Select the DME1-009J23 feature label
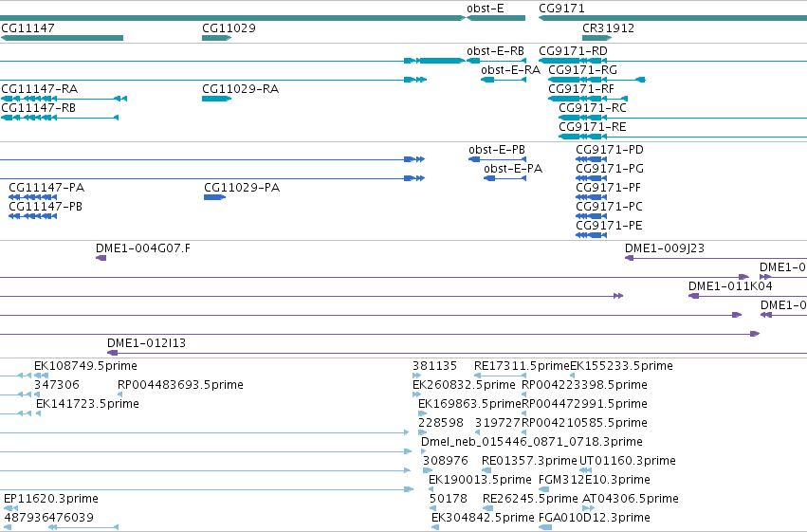Viewport: 807px width, 532px height. coord(665,249)
